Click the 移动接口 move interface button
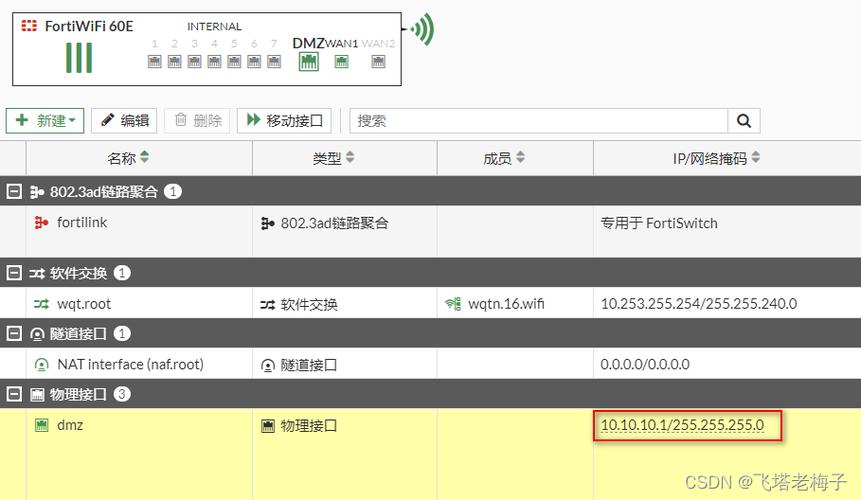The height and width of the screenshot is (500, 861). 284,121
